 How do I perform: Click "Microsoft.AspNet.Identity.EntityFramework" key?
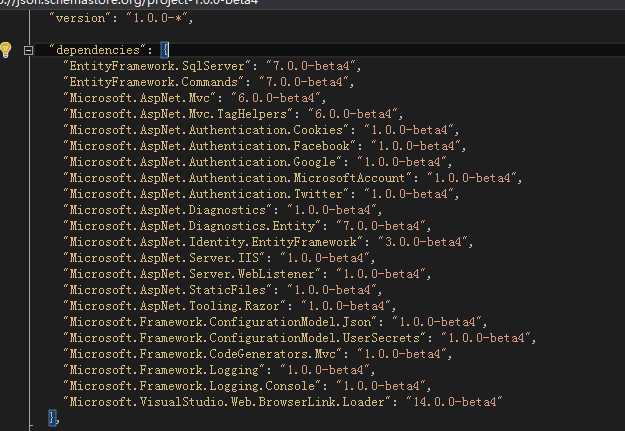click(213, 242)
